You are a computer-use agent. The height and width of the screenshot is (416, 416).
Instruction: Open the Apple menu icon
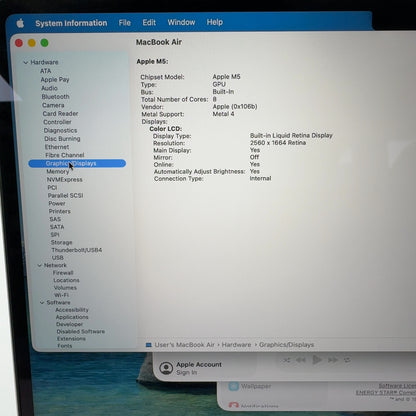tap(20, 23)
